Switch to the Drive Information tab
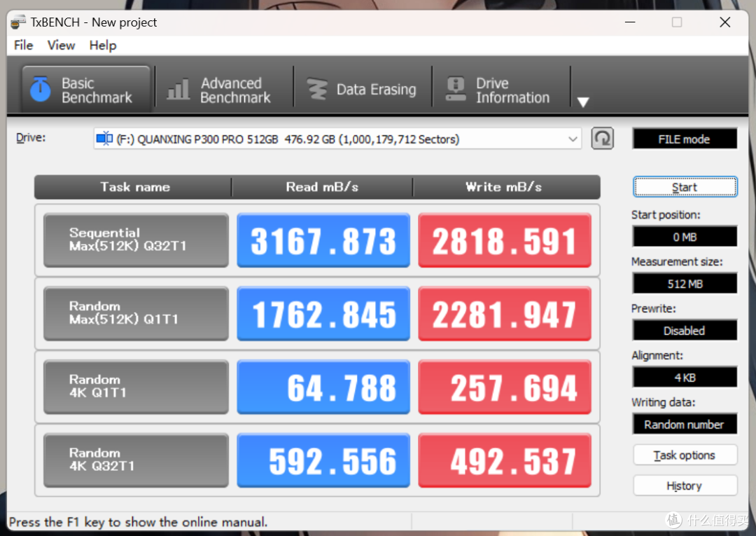 pyautogui.click(x=501, y=90)
